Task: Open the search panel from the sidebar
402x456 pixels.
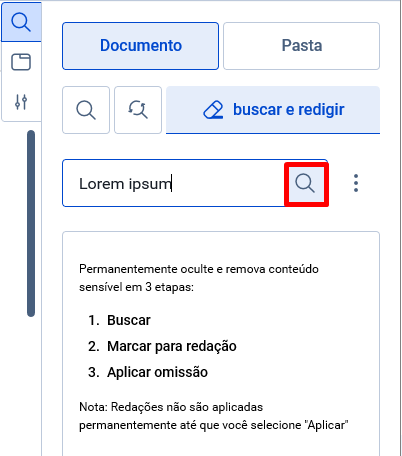Action: click(x=21, y=22)
